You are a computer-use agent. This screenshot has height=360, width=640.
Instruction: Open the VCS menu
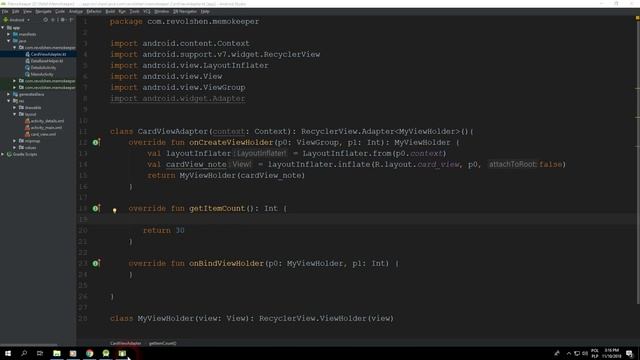[x=147, y=11]
